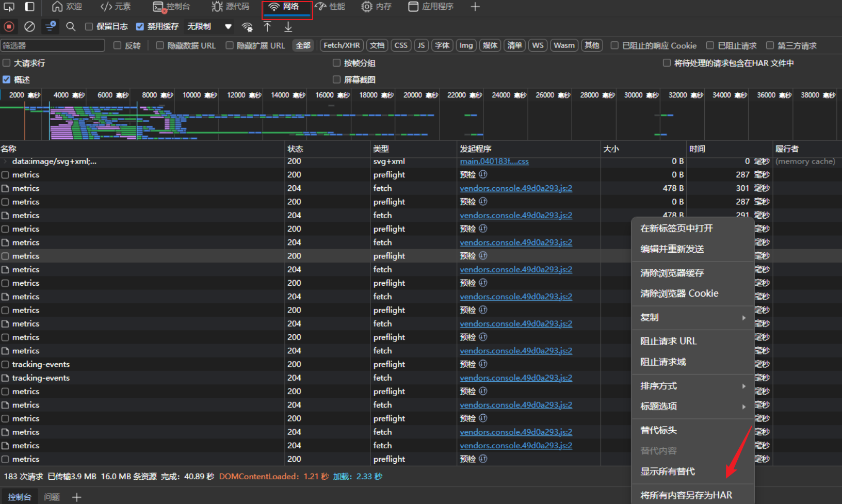Select 编辑并重新发送 menu item
Viewport: 842px width, 504px height.
pos(693,249)
